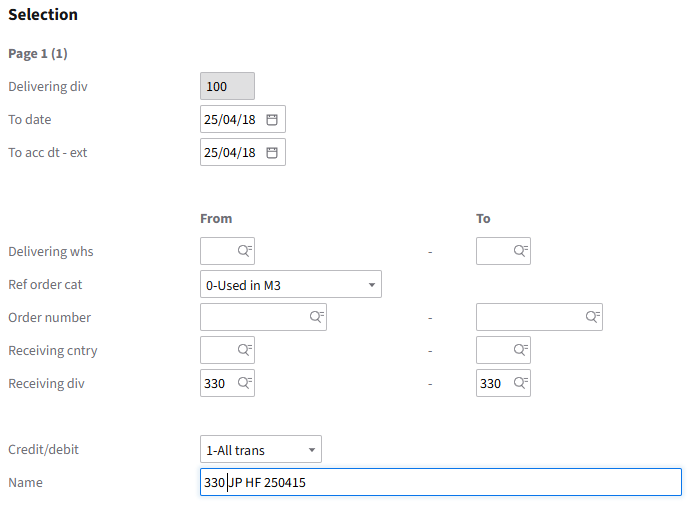699x516 pixels.
Task: Click into To acc dt - ext date field
Action: (x=230, y=153)
